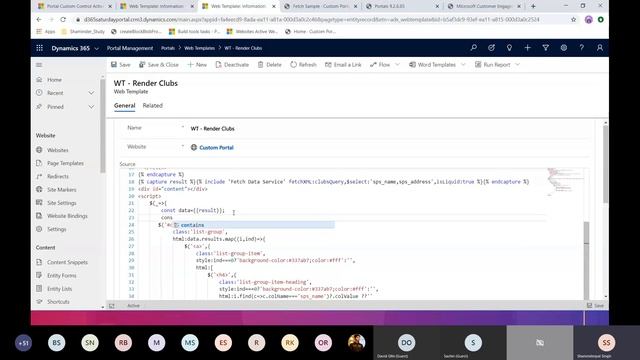640x360 pixels.
Task: Open a new browser tab
Action: tap(533, 6)
